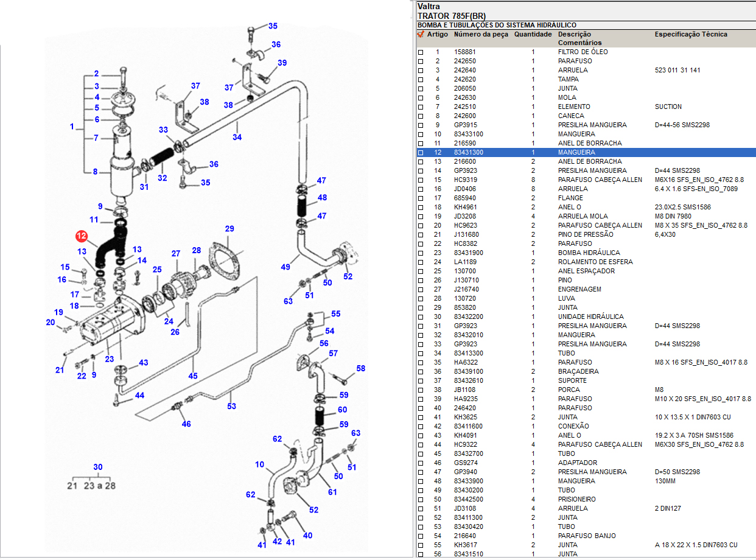Screen dimensions: 756x560
Task: Check the box for BOMBA HIDRÁULICA row
Action: coord(420,253)
